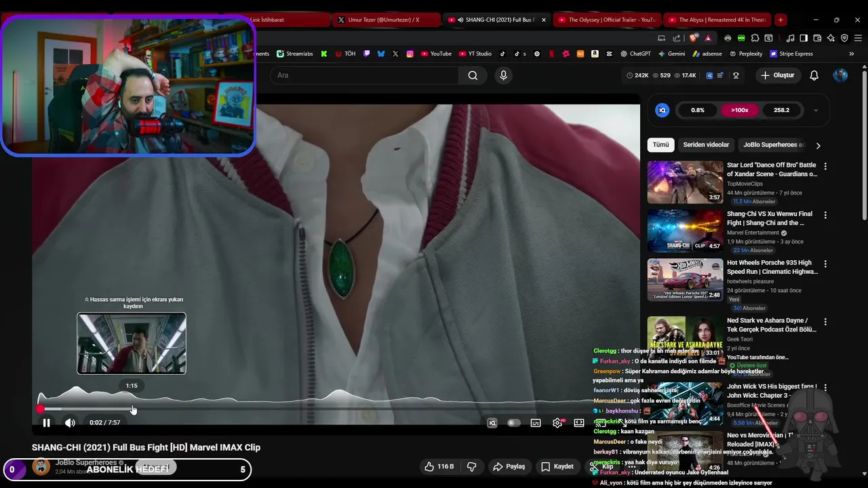868x488 pixels.
Task: Click the vidIQ IQ logo in sidebar panel
Action: pyautogui.click(x=663, y=110)
